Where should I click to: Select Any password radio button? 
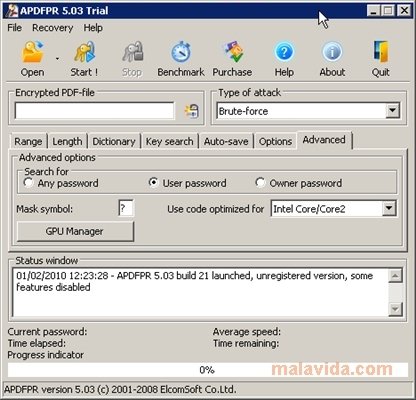(x=28, y=183)
